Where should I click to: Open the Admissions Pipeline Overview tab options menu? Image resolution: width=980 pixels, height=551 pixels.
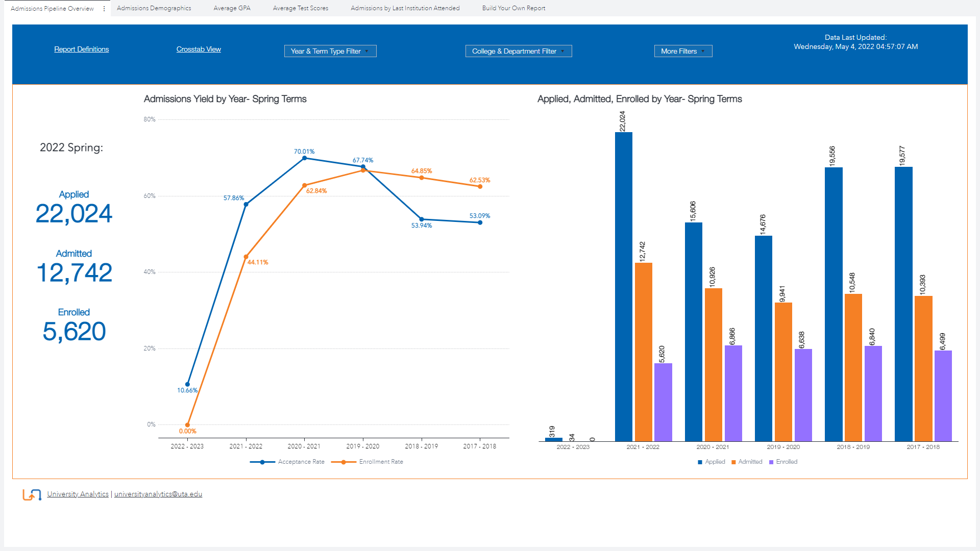104,9
